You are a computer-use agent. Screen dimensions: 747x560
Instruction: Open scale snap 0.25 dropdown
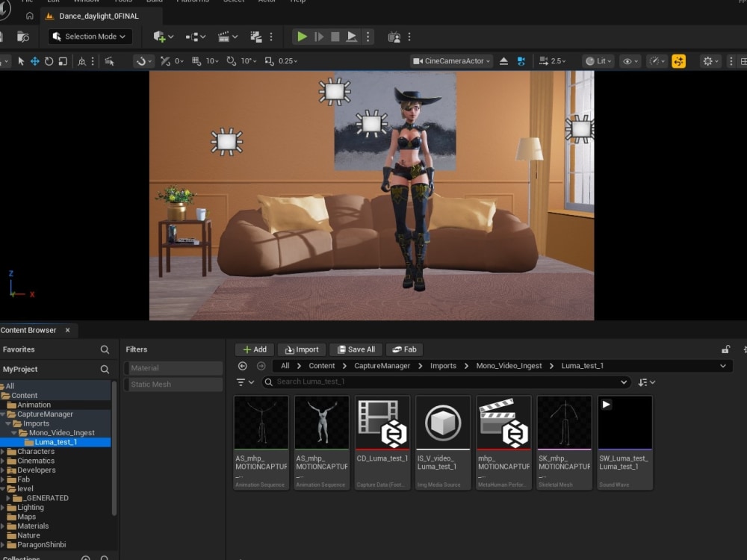288,61
